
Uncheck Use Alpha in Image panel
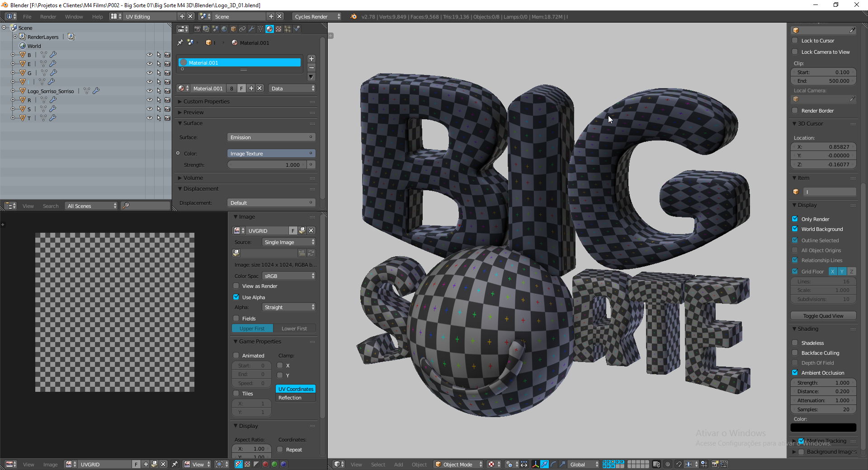coord(236,297)
